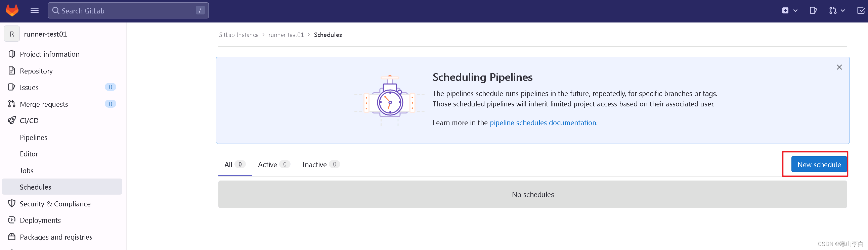Click the Security & Compliance shield icon

tap(11, 204)
